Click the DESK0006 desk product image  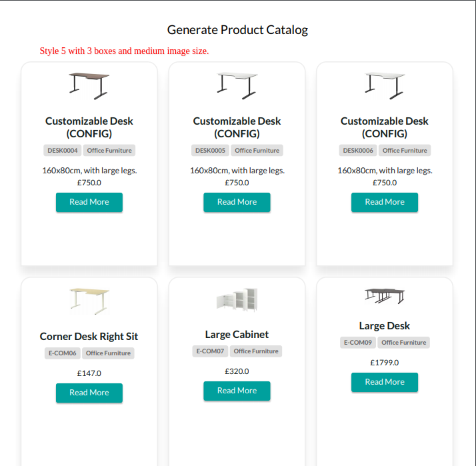[384, 86]
